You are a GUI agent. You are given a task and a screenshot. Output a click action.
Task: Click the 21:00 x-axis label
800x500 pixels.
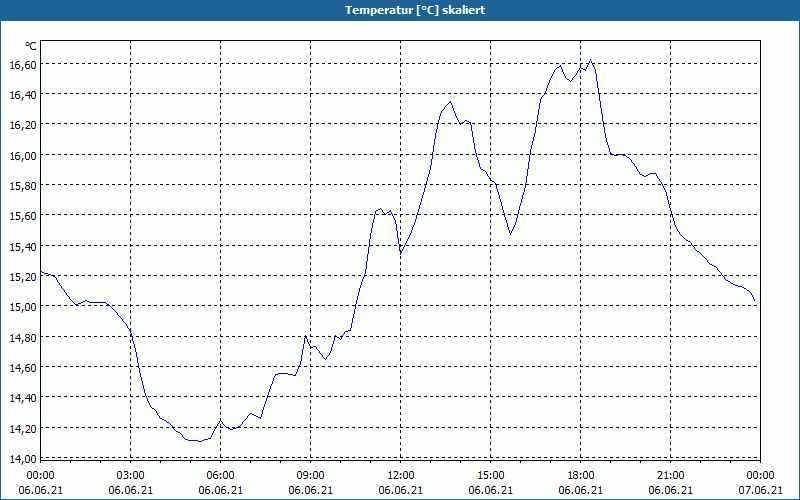(670, 476)
